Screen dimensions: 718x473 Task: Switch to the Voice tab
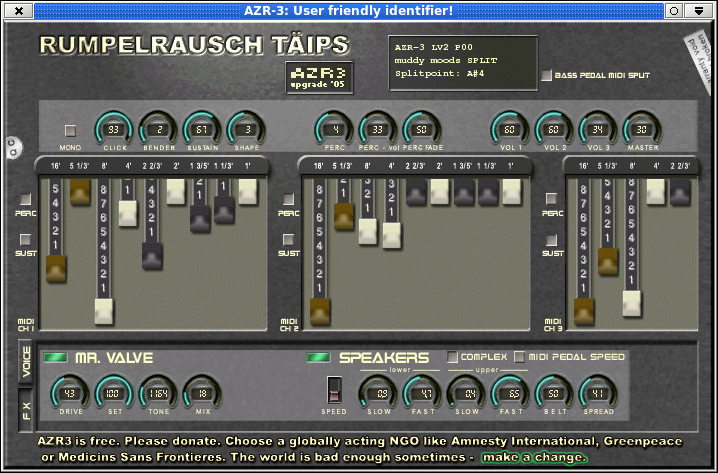tap(26, 362)
